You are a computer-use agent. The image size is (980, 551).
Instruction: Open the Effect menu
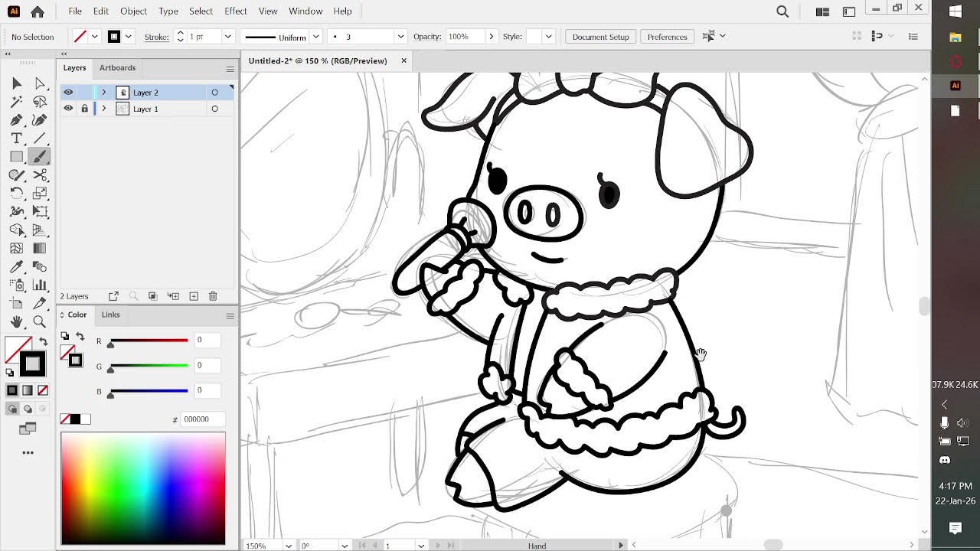click(236, 11)
